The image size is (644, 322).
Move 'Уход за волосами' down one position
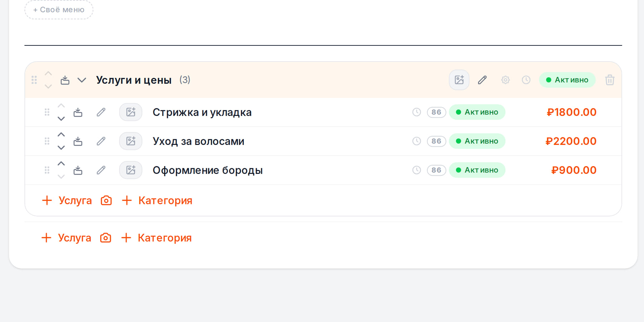61,147
